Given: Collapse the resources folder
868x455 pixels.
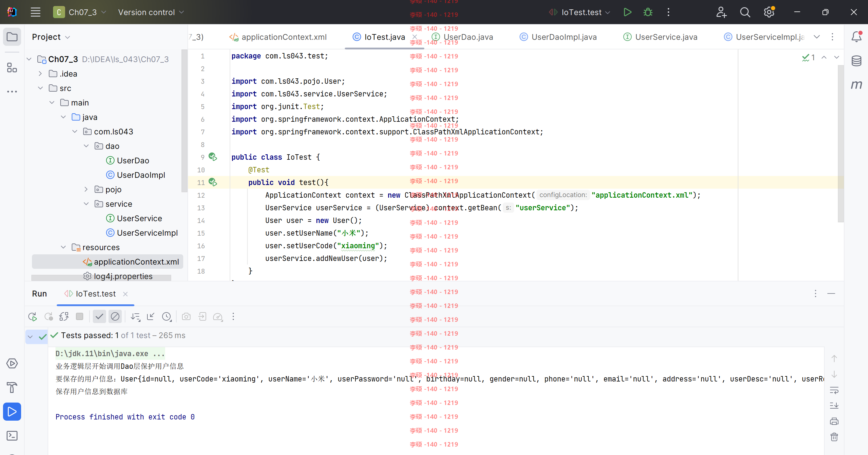Looking at the screenshot, I should [x=63, y=247].
